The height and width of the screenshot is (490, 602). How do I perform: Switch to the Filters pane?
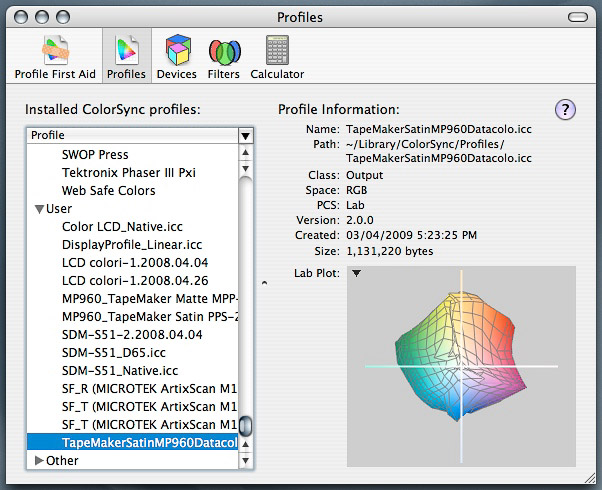(x=224, y=57)
